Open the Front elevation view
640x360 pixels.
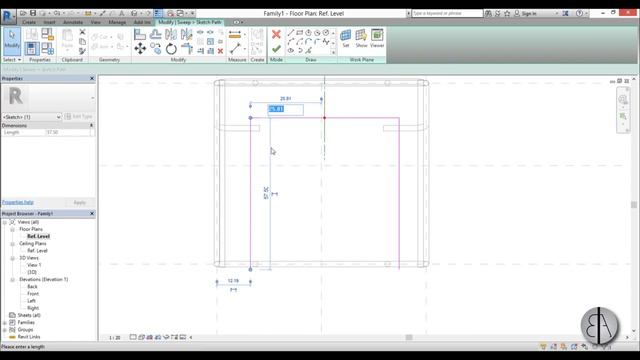click(x=33, y=294)
